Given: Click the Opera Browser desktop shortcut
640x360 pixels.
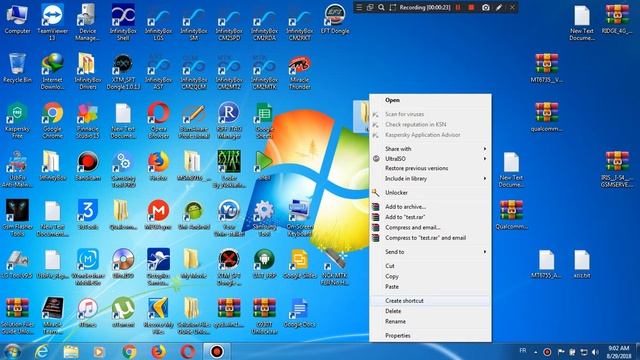Looking at the screenshot, I should coord(158,121).
